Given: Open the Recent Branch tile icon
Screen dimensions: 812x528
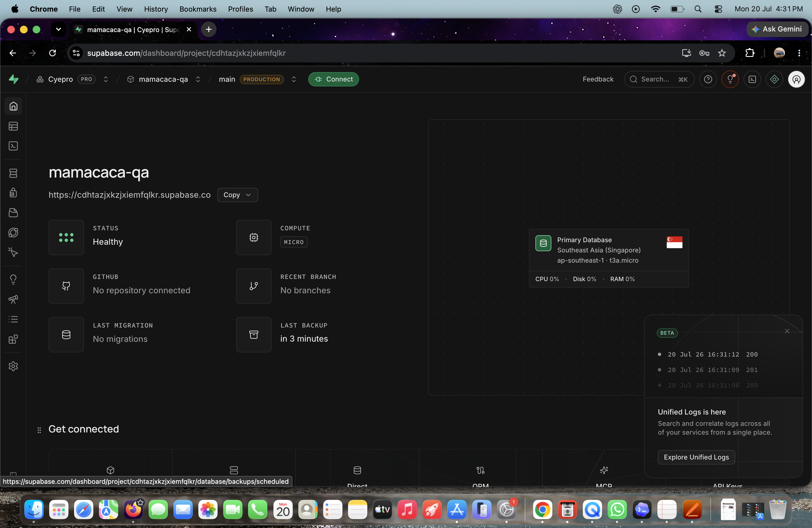Looking at the screenshot, I should click(x=254, y=286).
